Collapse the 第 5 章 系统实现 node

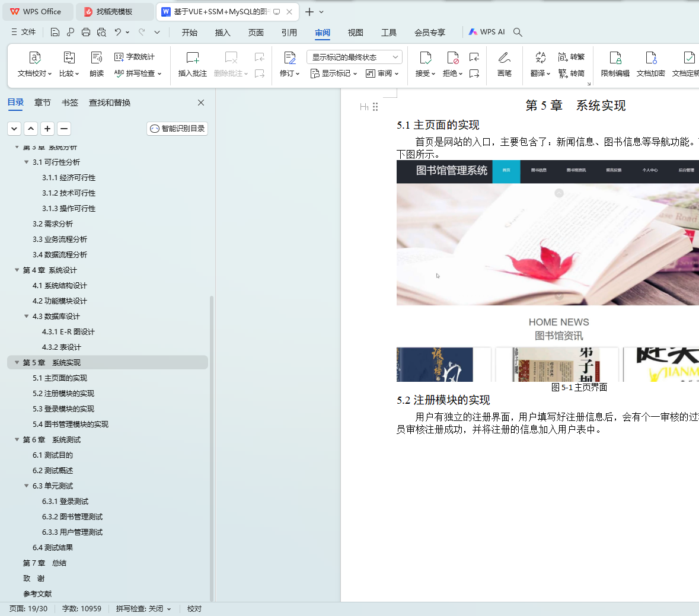(17, 363)
